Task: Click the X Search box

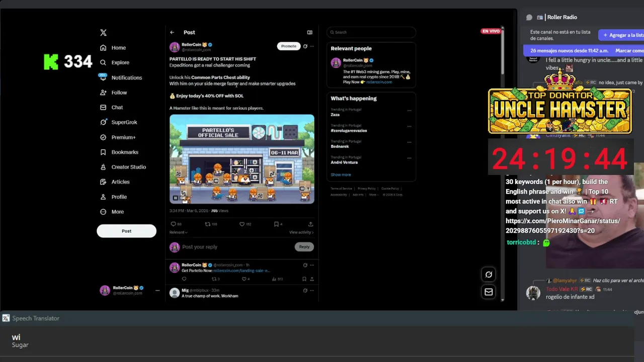Action: (x=371, y=32)
